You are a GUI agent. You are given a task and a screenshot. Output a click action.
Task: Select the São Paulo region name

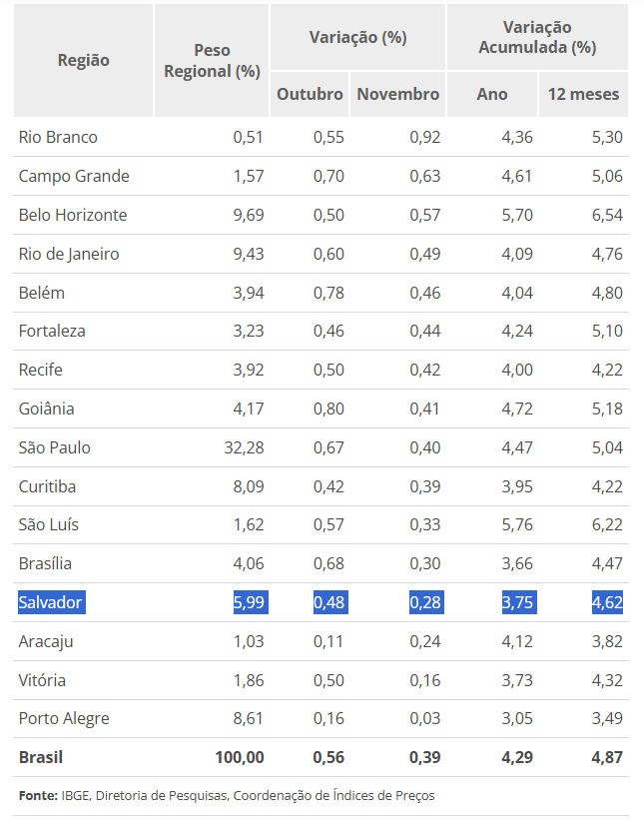[x=55, y=447]
